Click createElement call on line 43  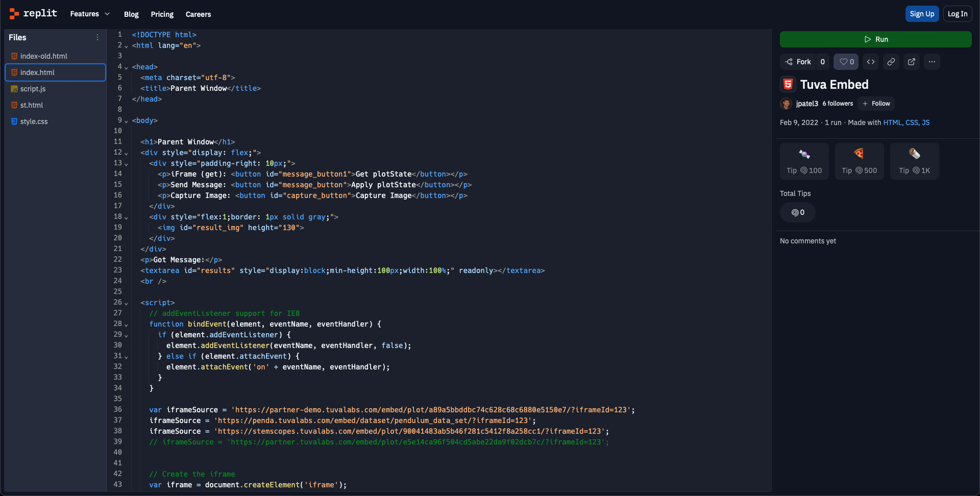(271, 485)
